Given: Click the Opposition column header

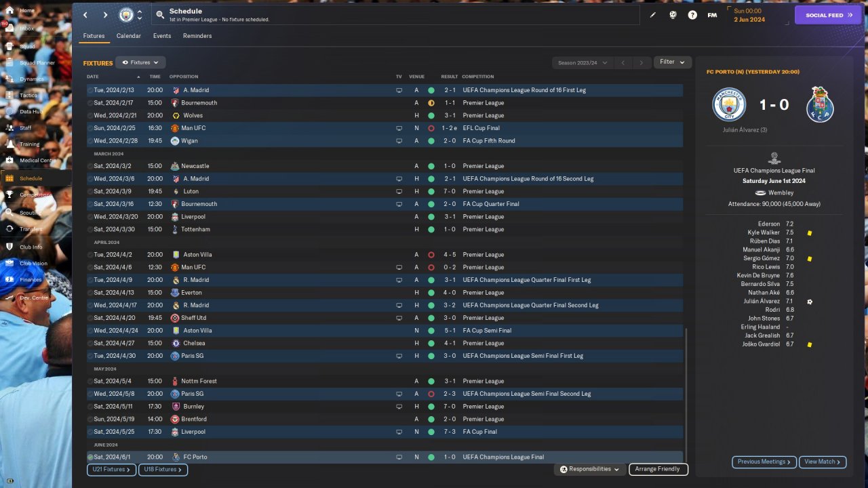Looking at the screenshot, I should coord(184,77).
